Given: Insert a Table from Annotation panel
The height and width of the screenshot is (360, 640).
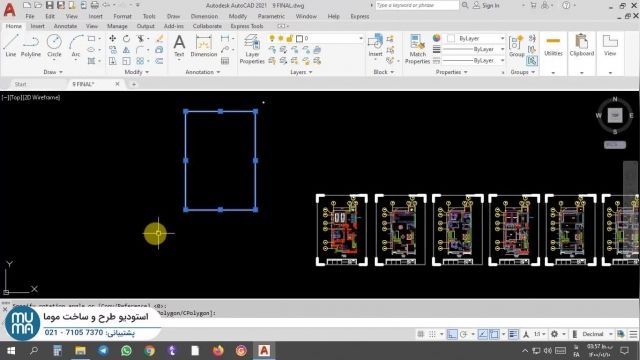Looking at the screenshot, I should click(x=225, y=61).
